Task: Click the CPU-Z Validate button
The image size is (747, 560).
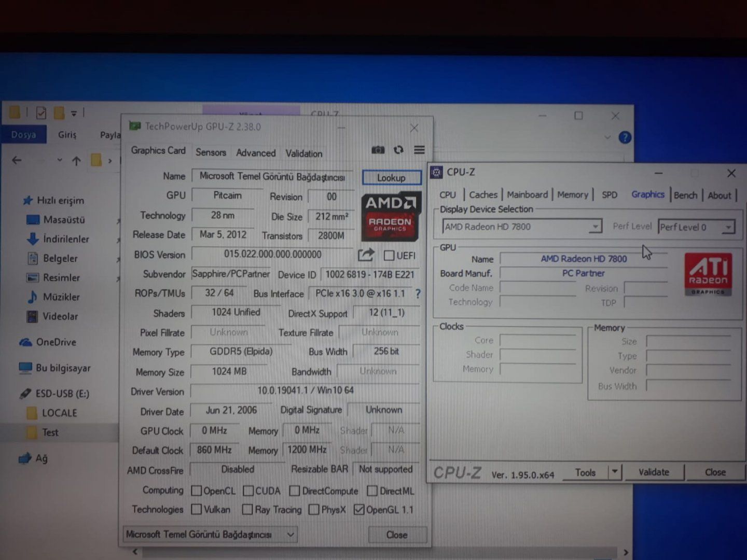Action: [x=654, y=472]
